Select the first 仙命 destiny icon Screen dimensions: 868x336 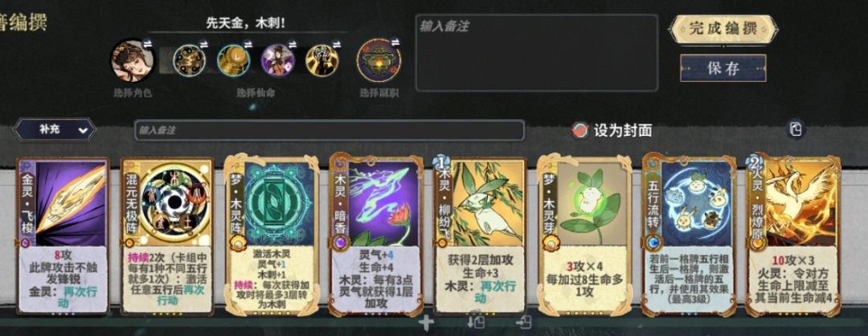click(190, 59)
